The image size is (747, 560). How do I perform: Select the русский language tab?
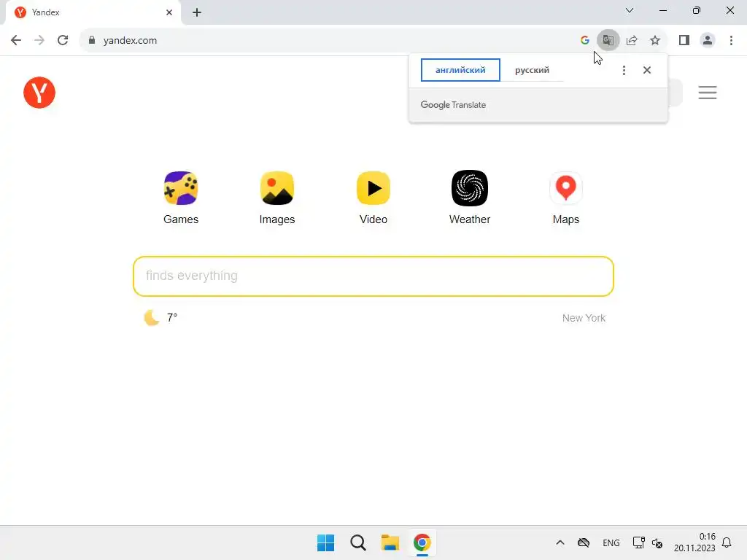(532, 70)
